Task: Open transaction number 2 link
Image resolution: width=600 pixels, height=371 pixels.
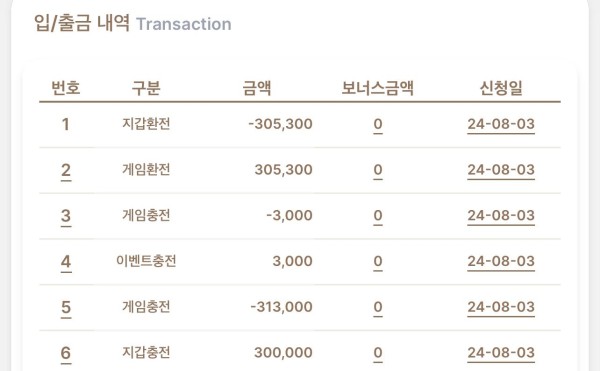Action: tap(66, 170)
